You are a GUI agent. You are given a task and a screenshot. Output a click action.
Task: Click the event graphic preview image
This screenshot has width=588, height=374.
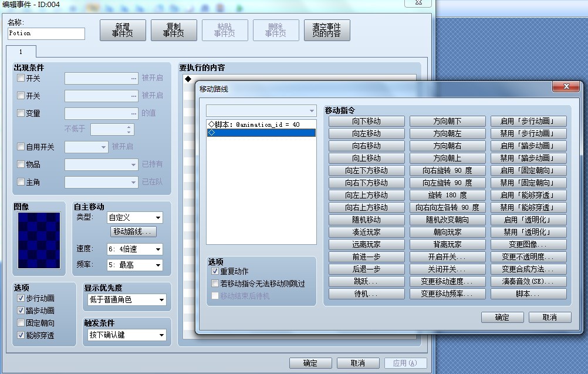point(39,241)
